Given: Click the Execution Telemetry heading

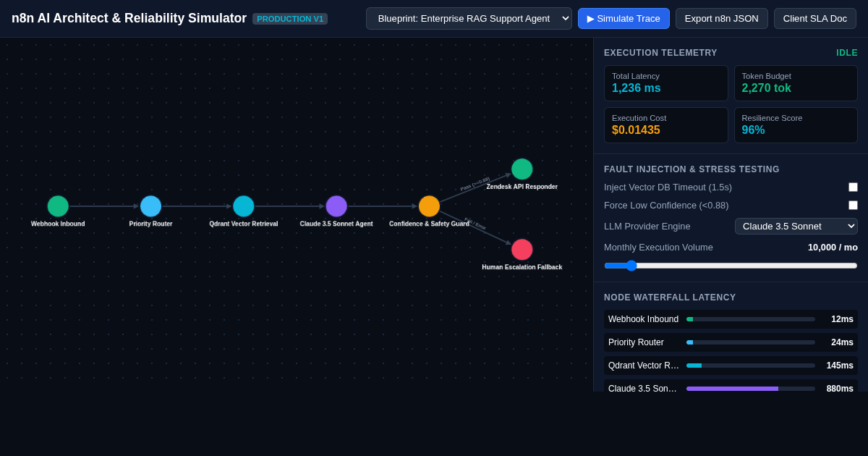Looking at the screenshot, I should point(660,53).
